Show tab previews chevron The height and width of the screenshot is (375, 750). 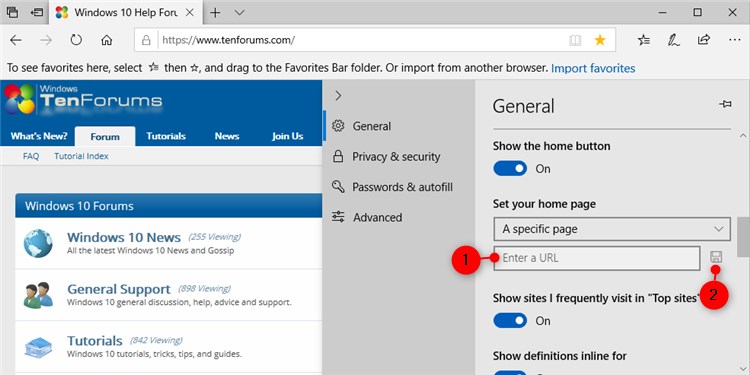click(x=240, y=12)
